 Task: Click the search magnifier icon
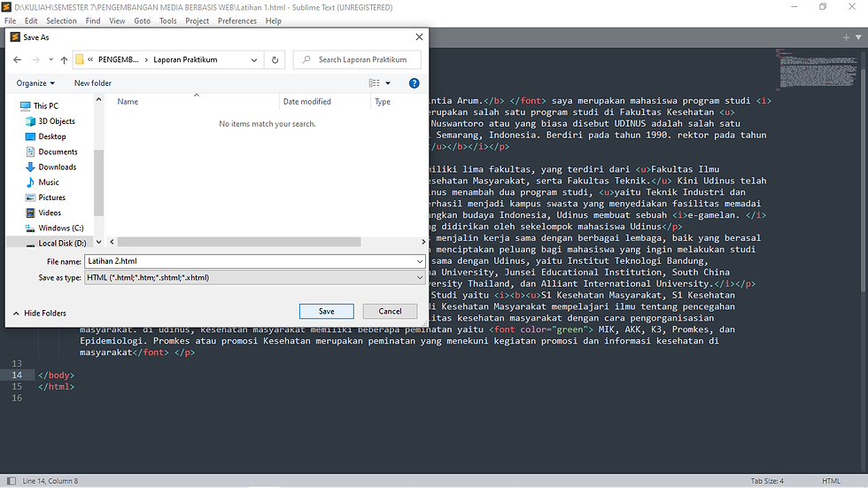coord(306,59)
